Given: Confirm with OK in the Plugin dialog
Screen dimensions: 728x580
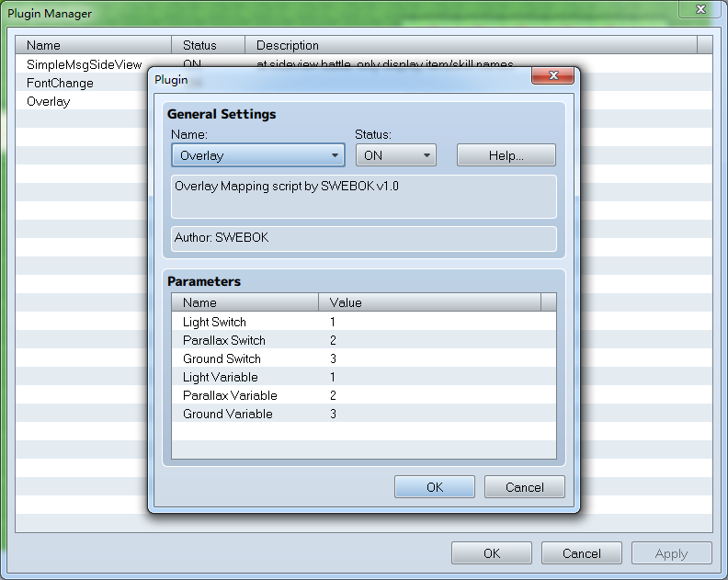Looking at the screenshot, I should [435, 486].
